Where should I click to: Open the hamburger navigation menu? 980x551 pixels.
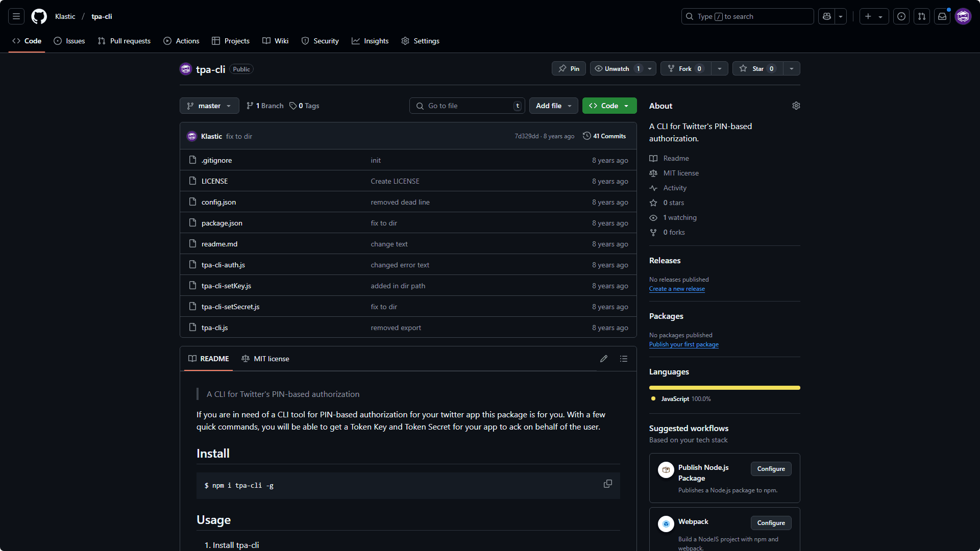(16, 16)
